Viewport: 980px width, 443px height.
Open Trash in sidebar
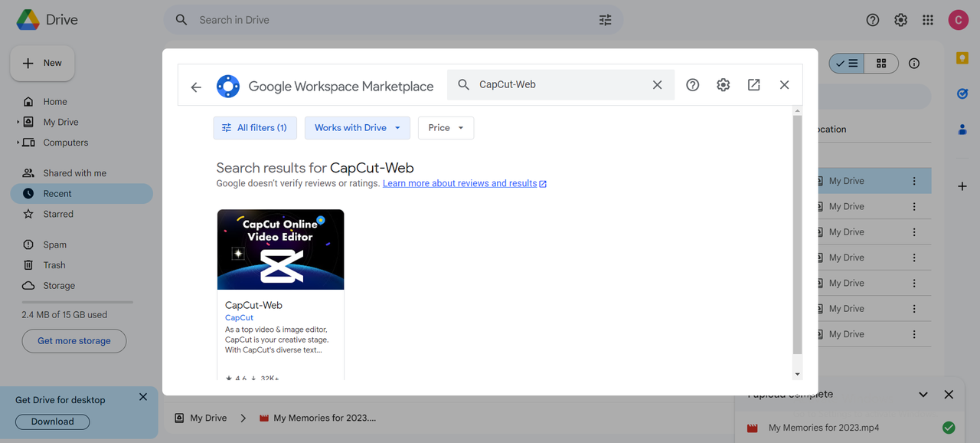54,265
